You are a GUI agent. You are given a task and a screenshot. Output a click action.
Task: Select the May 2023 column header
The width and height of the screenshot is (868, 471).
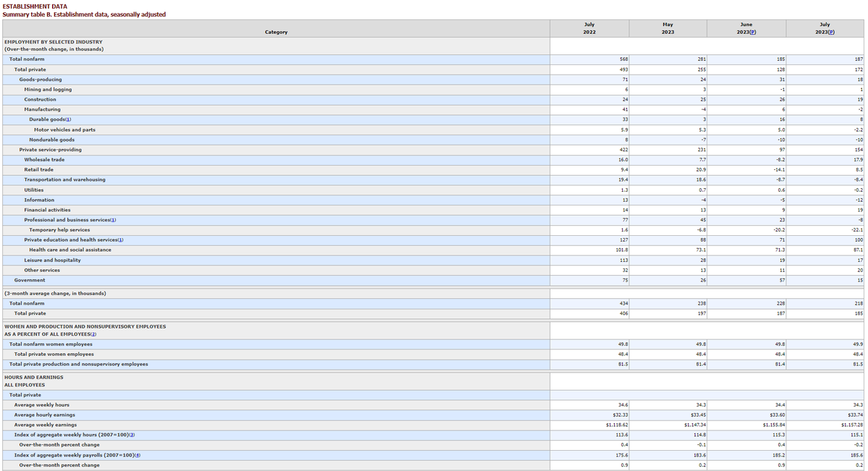pos(668,28)
